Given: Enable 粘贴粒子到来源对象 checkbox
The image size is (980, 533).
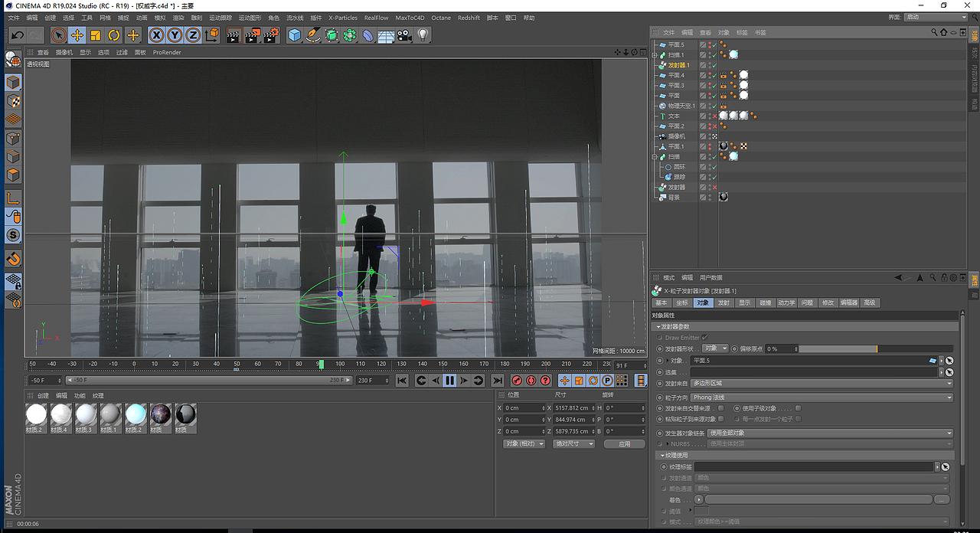Looking at the screenshot, I should (x=721, y=419).
